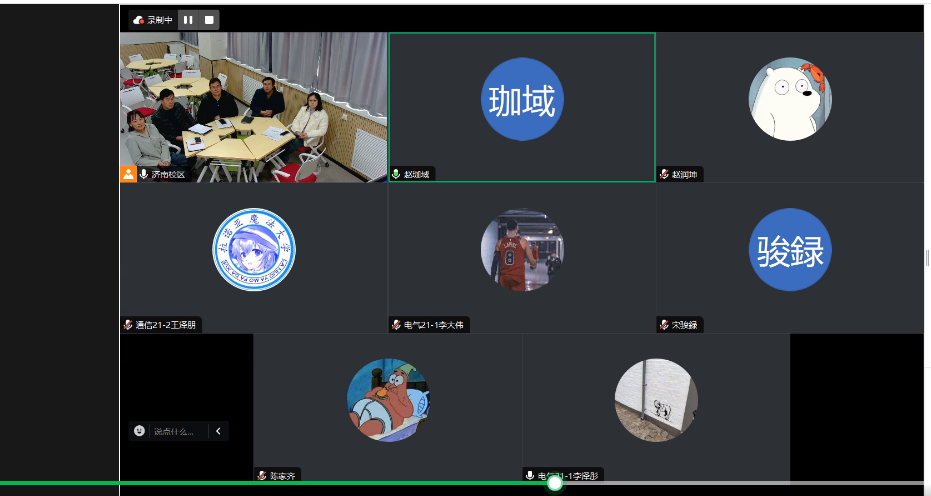This screenshot has height=496, width=931.
Task: Select the 骏録 blue avatar tile
Action: [x=790, y=250]
